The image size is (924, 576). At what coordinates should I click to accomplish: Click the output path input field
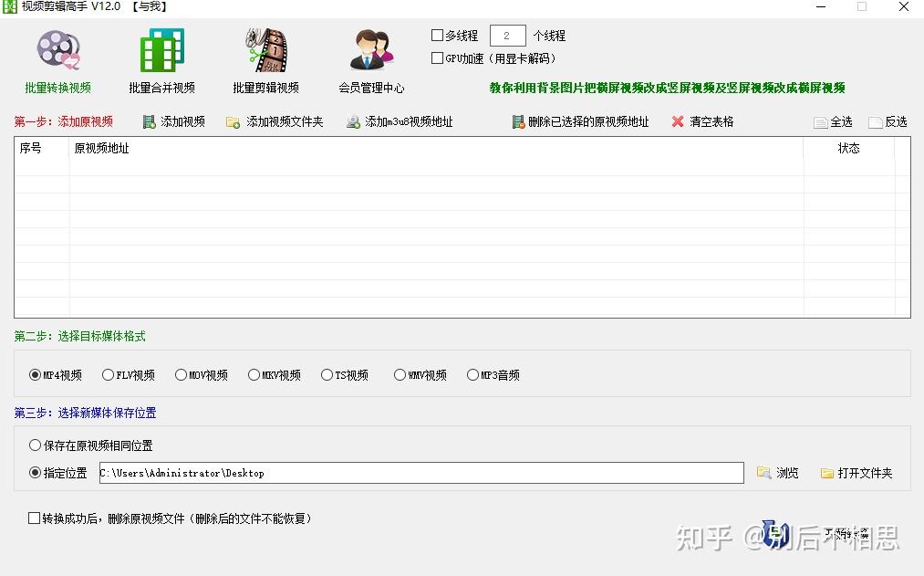[421, 473]
